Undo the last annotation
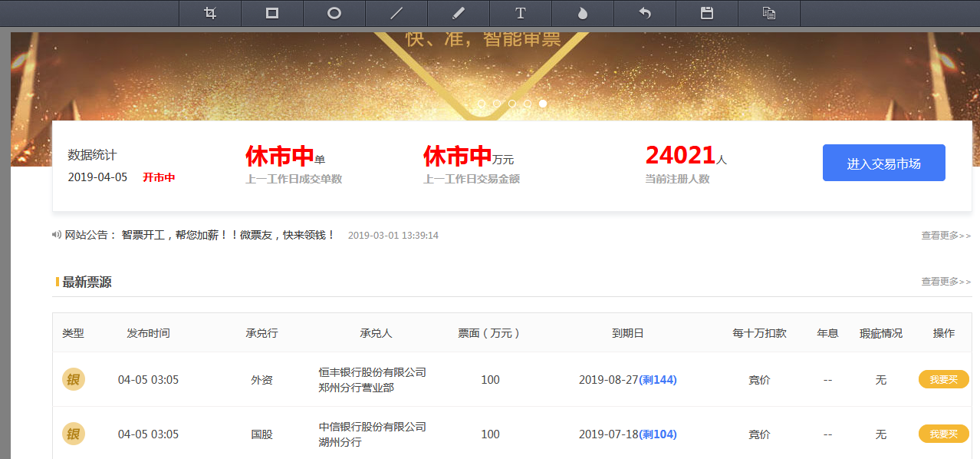Screen dimensions: 980x459 pos(645,13)
